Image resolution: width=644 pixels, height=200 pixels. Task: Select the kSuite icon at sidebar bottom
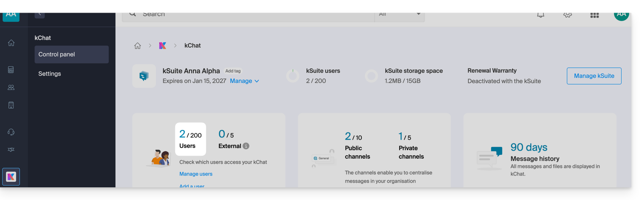tap(11, 176)
